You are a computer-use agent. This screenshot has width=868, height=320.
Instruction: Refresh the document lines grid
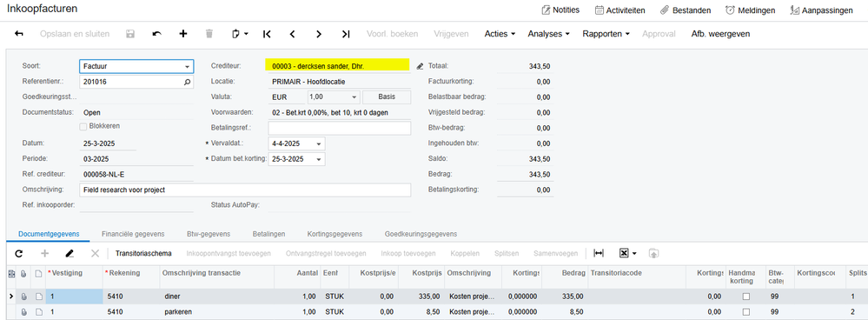click(18, 254)
